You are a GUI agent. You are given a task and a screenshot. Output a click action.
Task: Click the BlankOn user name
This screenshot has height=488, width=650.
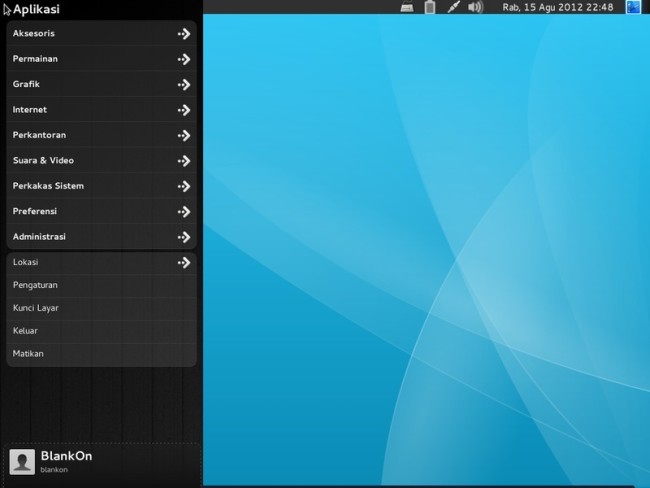66,456
